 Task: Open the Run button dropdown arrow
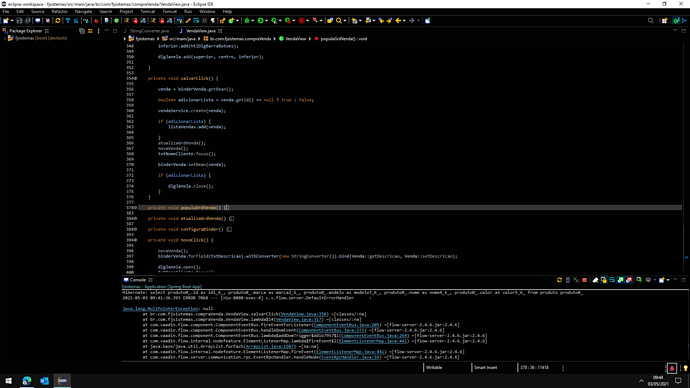(266, 20)
